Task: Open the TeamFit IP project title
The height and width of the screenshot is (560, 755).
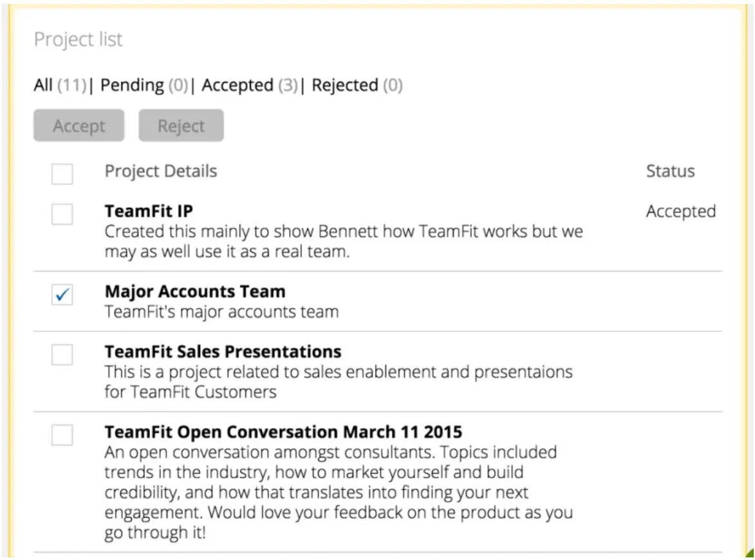Action: click(x=149, y=211)
